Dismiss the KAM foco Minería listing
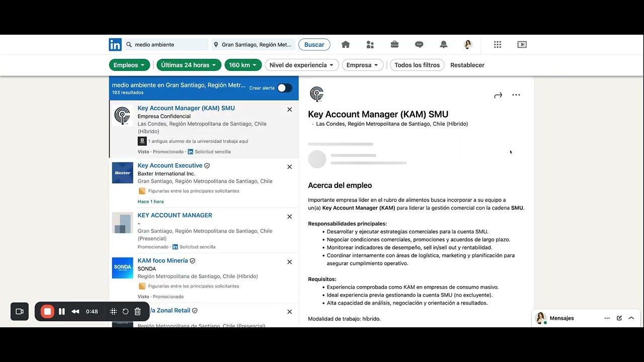644x362 pixels. coord(289,262)
